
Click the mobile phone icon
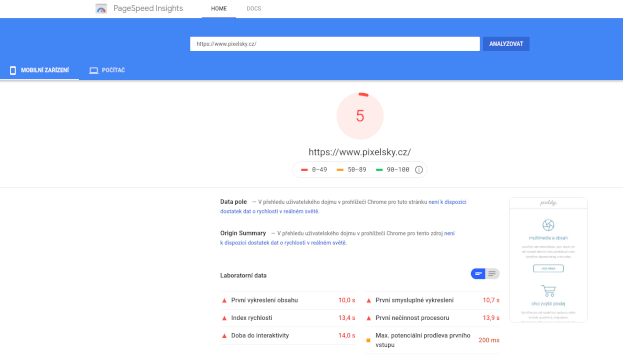point(13,70)
